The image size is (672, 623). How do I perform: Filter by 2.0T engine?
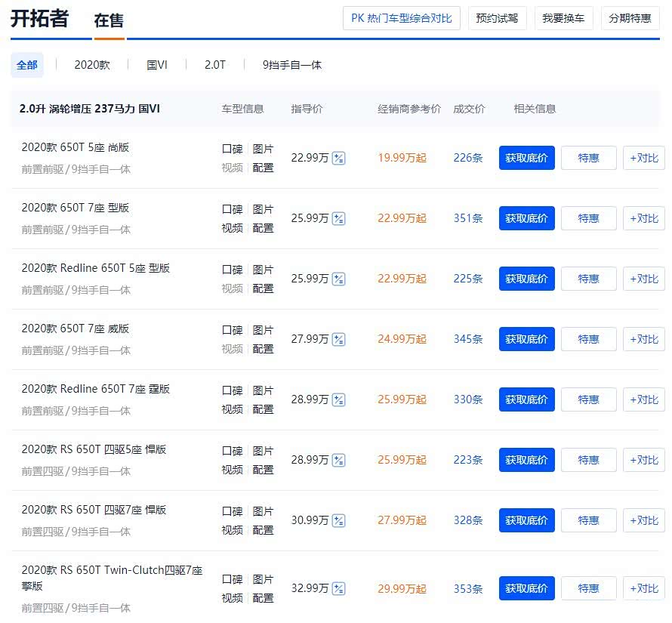click(214, 65)
